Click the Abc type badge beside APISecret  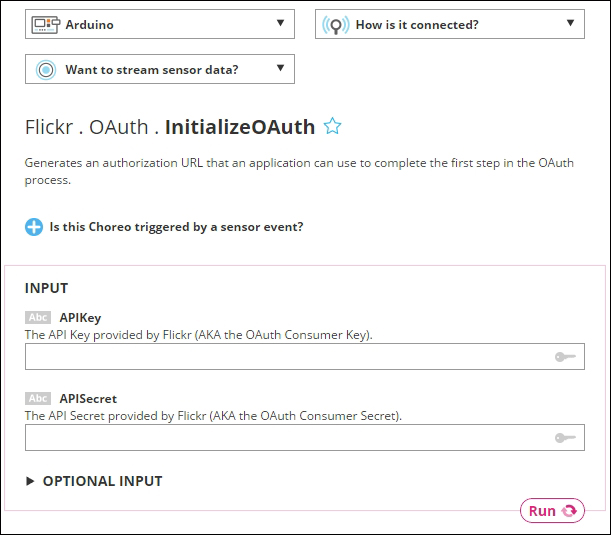point(38,399)
